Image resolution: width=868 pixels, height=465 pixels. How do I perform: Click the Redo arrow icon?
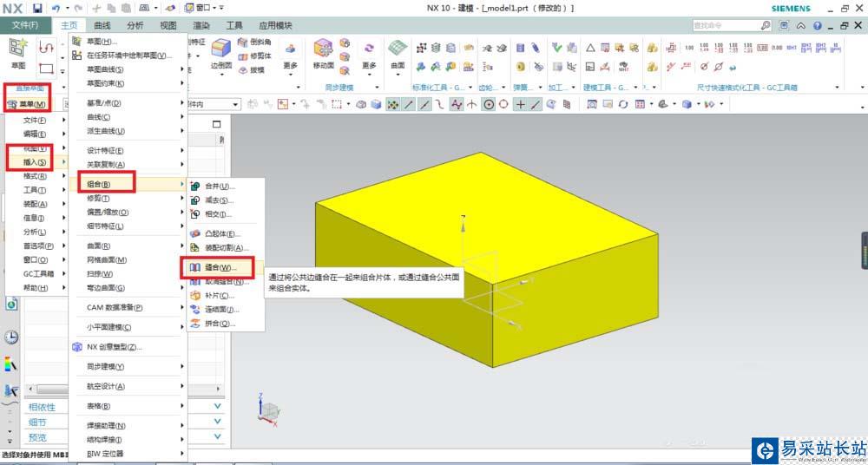coord(78,9)
